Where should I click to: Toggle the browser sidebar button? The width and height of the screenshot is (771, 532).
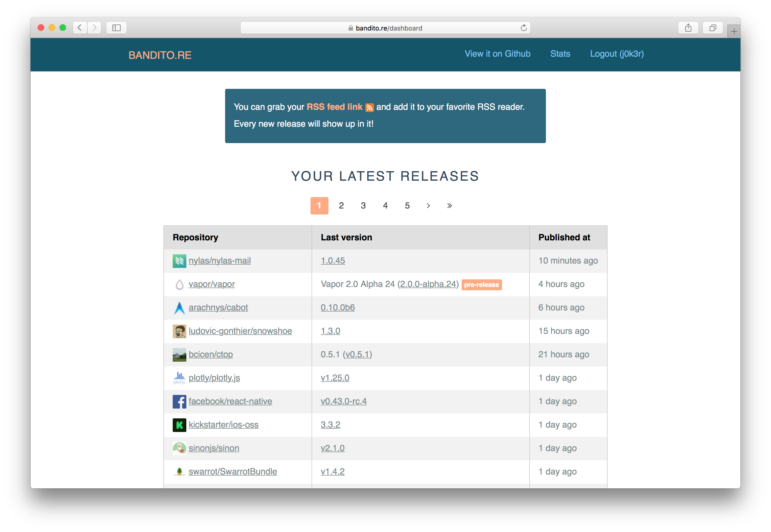116,28
